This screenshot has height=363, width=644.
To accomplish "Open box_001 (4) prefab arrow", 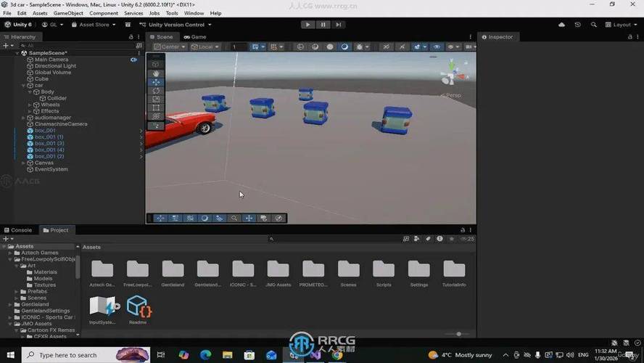I will click(141, 150).
